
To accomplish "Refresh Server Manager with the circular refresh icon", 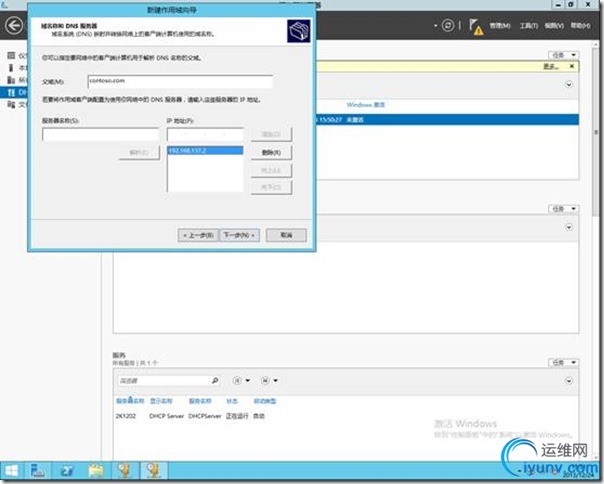I will tap(448, 26).
